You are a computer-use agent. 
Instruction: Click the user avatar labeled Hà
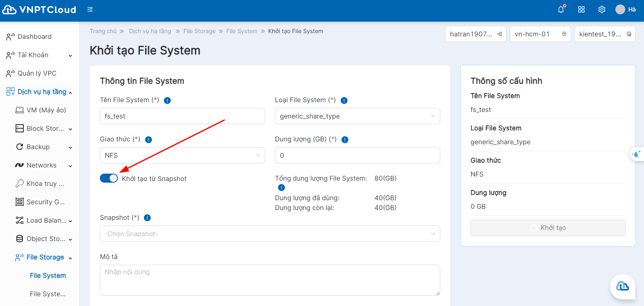click(x=625, y=9)
